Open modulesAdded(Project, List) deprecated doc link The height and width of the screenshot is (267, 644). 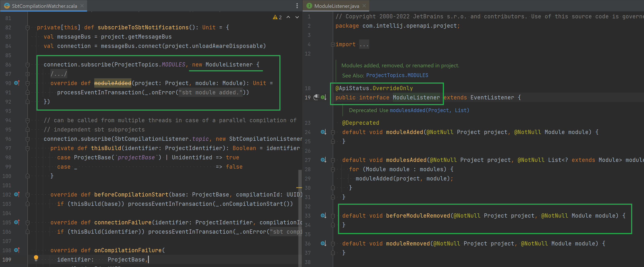coord(429,110)
